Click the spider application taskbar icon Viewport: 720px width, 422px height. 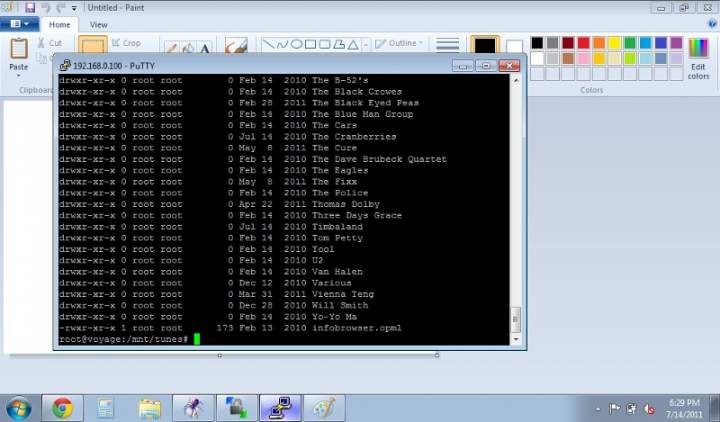[x=193, y=408]
